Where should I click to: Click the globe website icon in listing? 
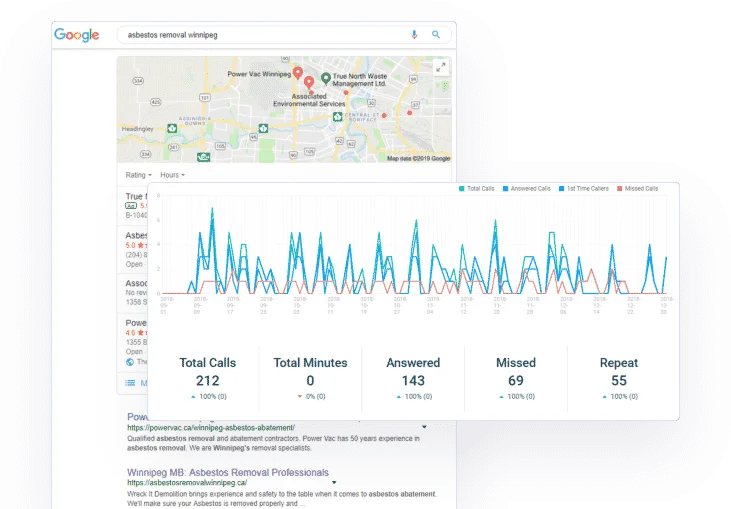coord(130,362)
